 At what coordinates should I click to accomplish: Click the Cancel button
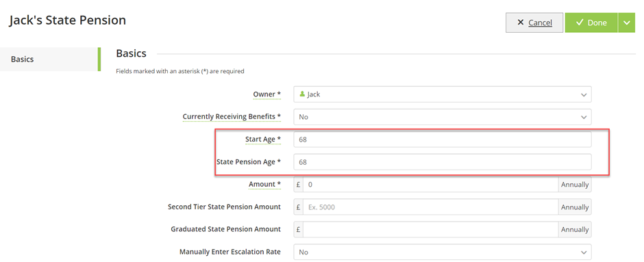coord(534,23)
